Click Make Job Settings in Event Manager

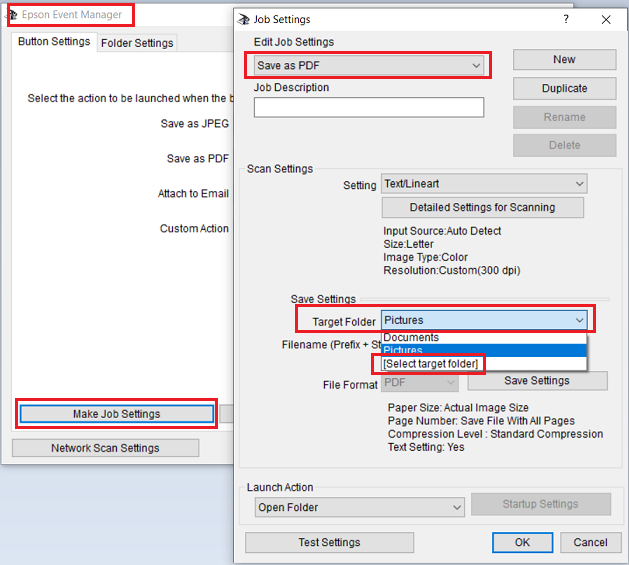[x=116, y=414]
